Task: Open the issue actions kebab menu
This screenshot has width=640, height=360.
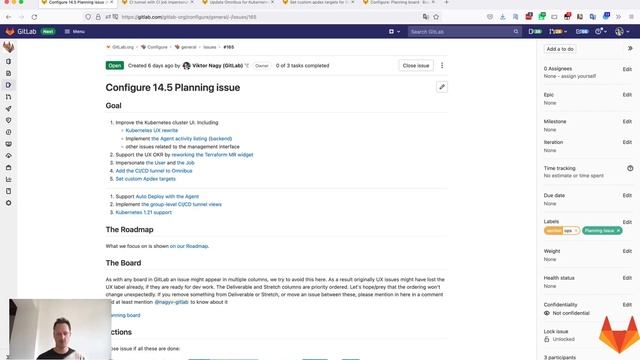Action: tap(442, 65)
